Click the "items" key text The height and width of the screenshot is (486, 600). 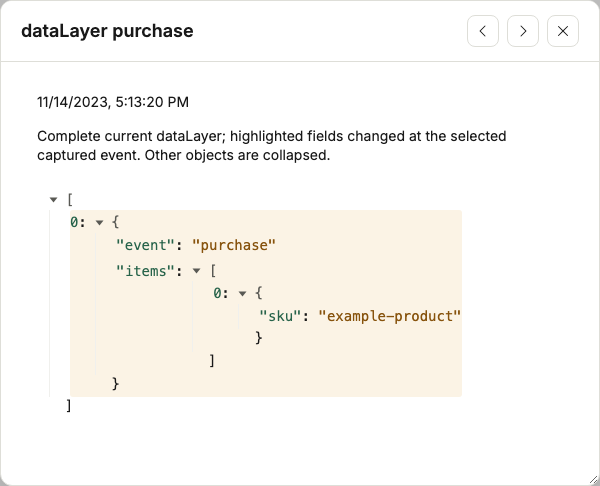[x=145, y=271]
